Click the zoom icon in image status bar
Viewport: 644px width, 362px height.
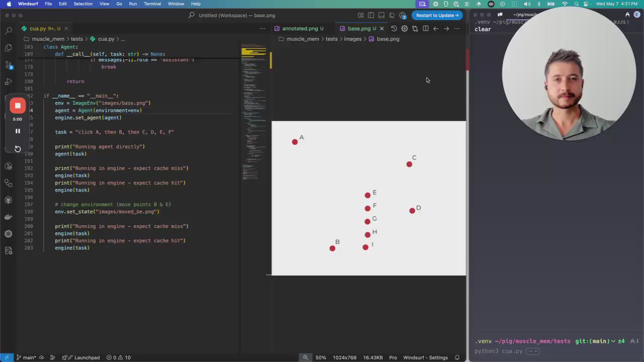[305, 357]
